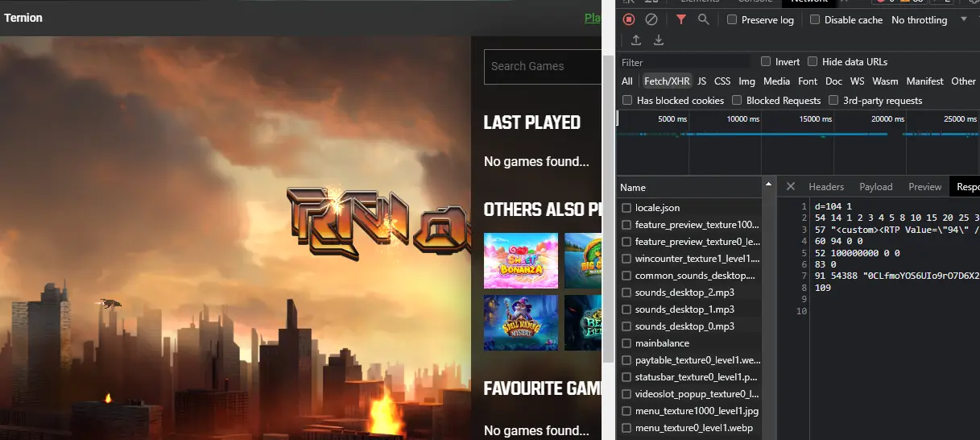The image size is (980, 440).
Task: Check Blocked Requests option
Action: click(737, 100)
